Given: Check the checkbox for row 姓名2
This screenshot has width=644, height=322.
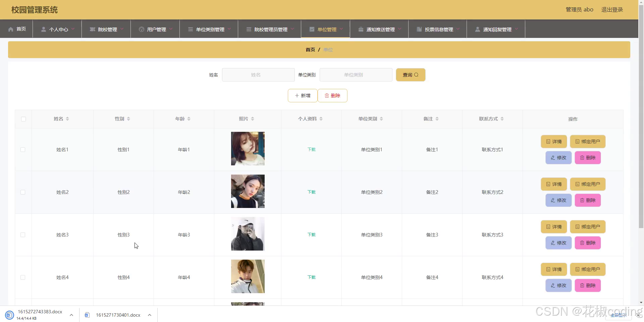Looking at the screenshot, I should (23, 192).
